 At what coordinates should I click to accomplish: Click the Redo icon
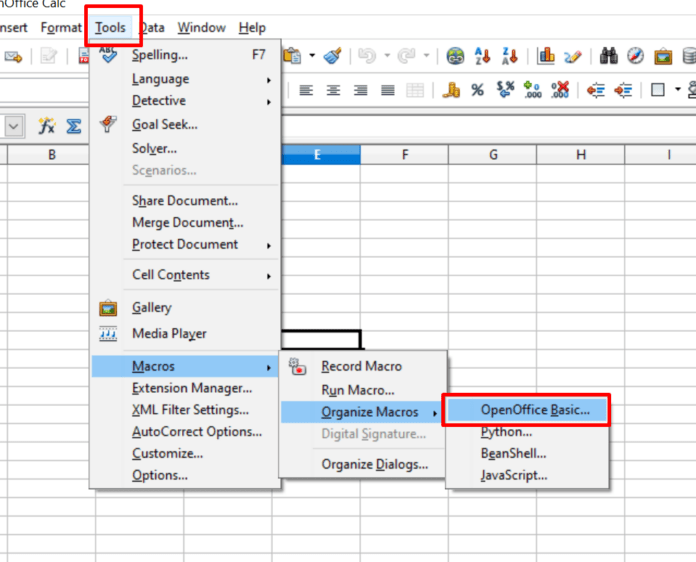[x=406, y=56]
